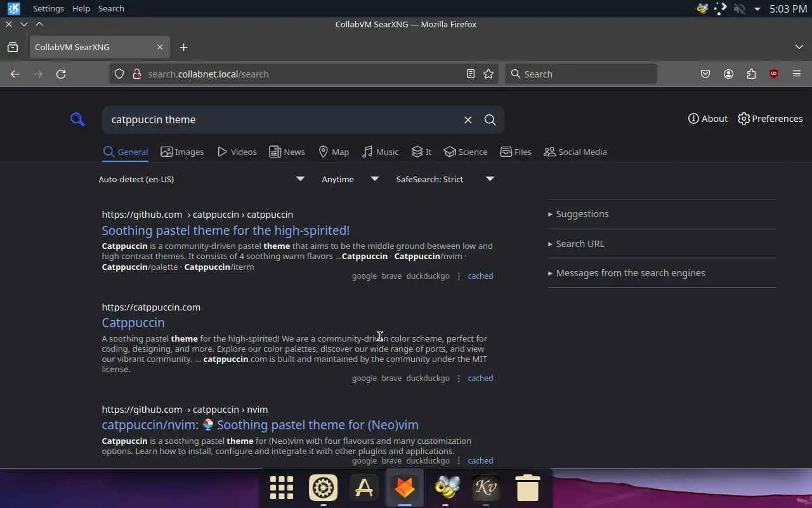Image resolution: width=812 pixels, height=508 pixels.
Task: Open more options for catppuccin.com result
Action: click(459, 378)
